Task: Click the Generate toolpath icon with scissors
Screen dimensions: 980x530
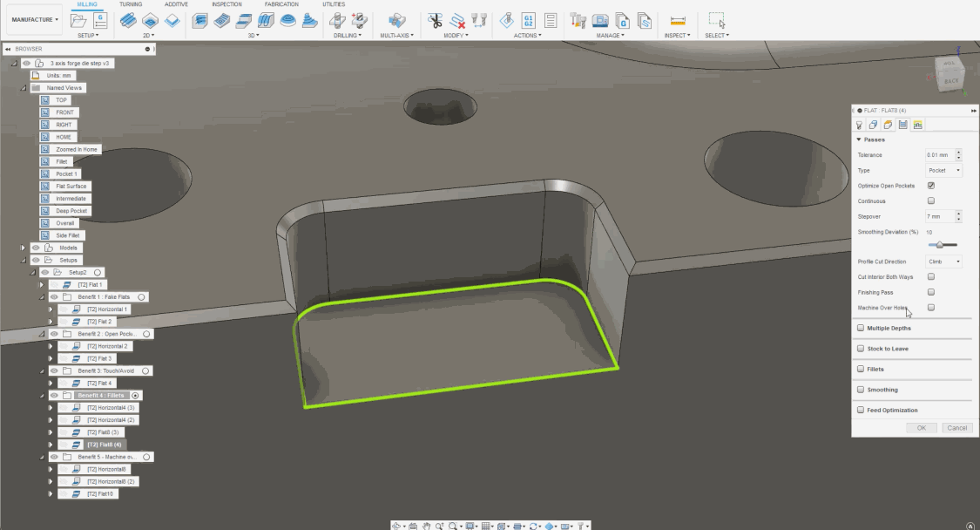Action: [436, 19]
